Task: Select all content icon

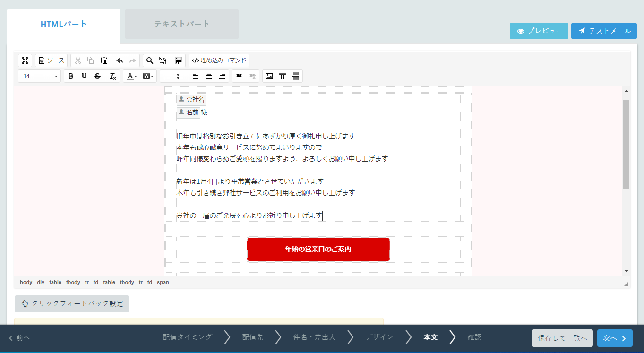Action: (178, 60)
